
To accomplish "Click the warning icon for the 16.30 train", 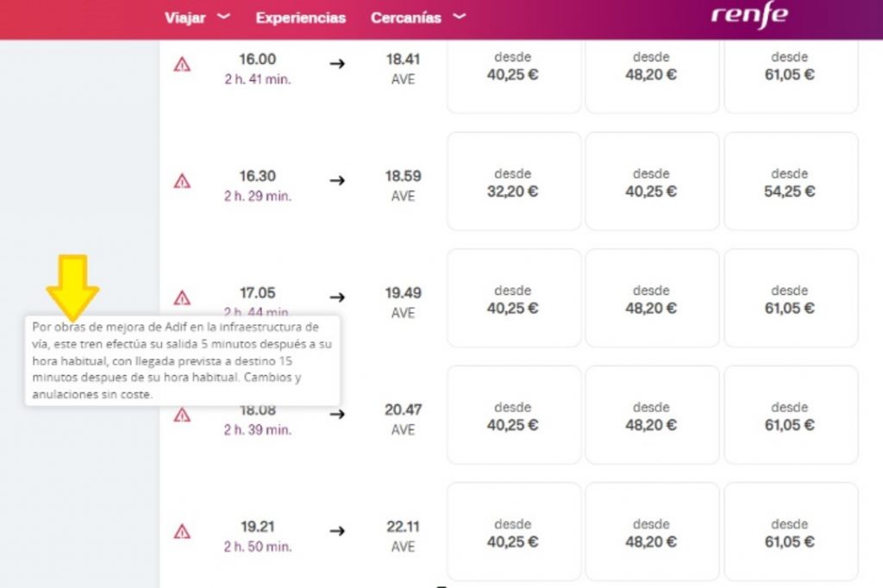I will (x=182, y=181).
